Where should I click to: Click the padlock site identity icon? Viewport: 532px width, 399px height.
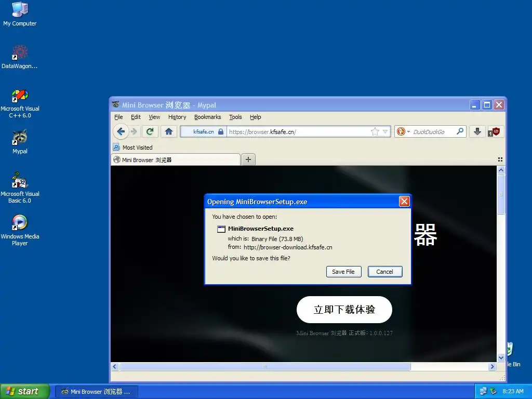221,131
